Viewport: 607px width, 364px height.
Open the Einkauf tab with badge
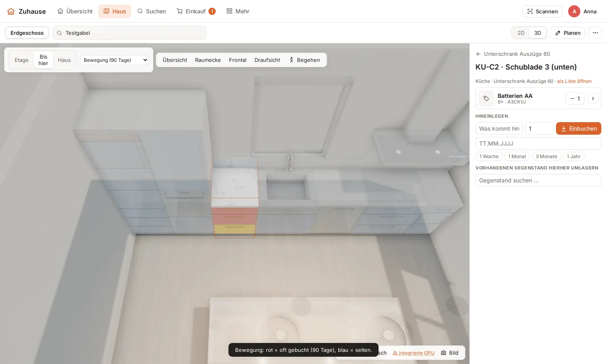coord(196,11)
